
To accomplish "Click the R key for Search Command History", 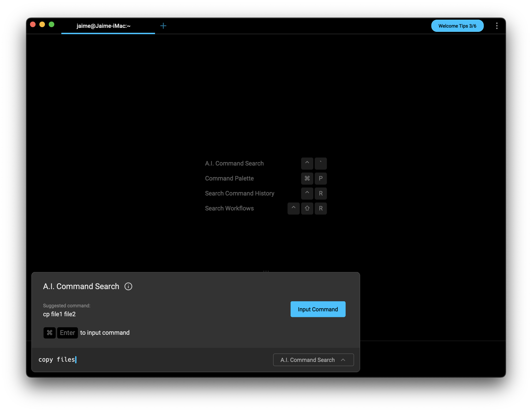I will click(321, 193).
